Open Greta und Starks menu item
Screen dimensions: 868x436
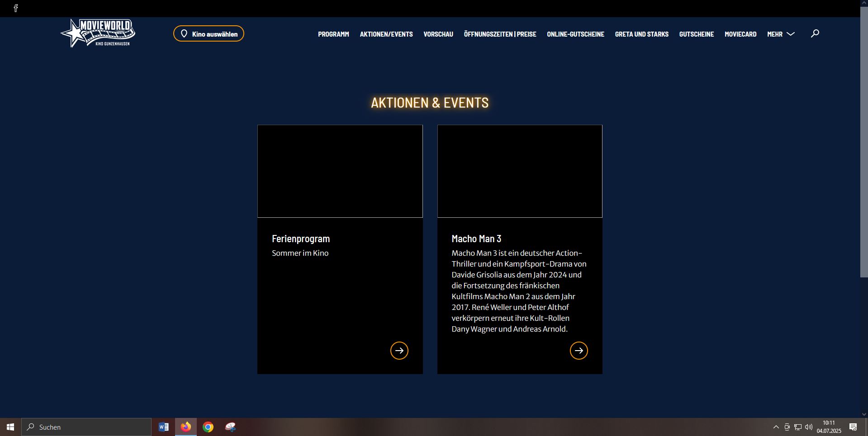click(x=641, y=34)
